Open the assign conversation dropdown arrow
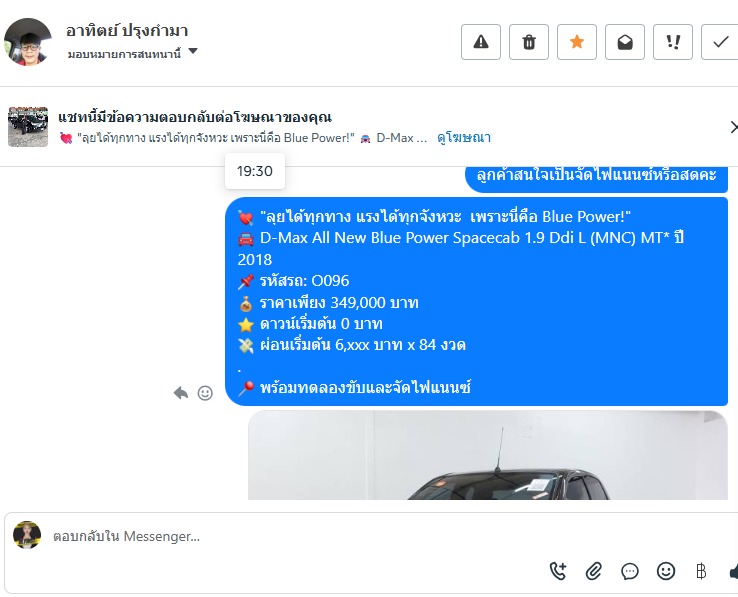Image resolution: width=738 pixels, height=597 pixels. pos(193,51)
